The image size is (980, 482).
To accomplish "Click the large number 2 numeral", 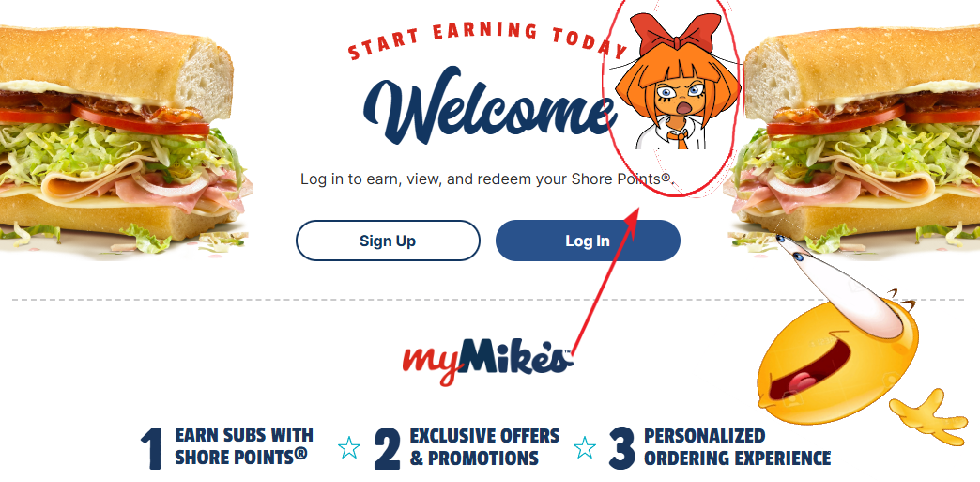I will (x=388, y=448).
